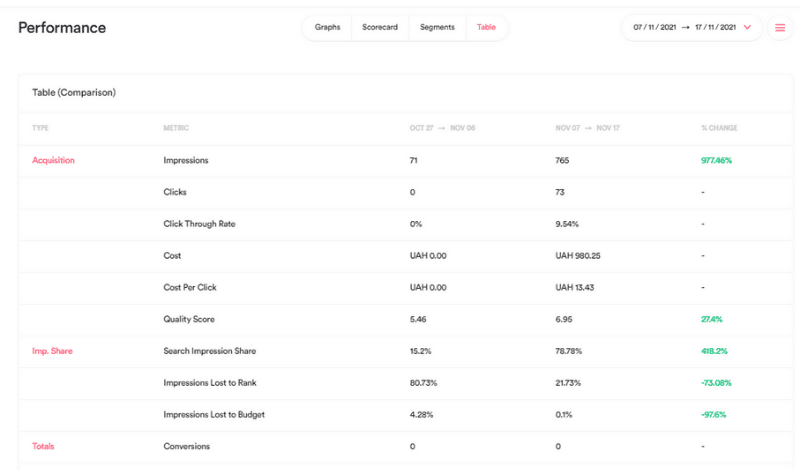The width and height of the screenshot is (800, 470).
Task: Select the Click Through Rate metric label
Action: coord(199,224)
